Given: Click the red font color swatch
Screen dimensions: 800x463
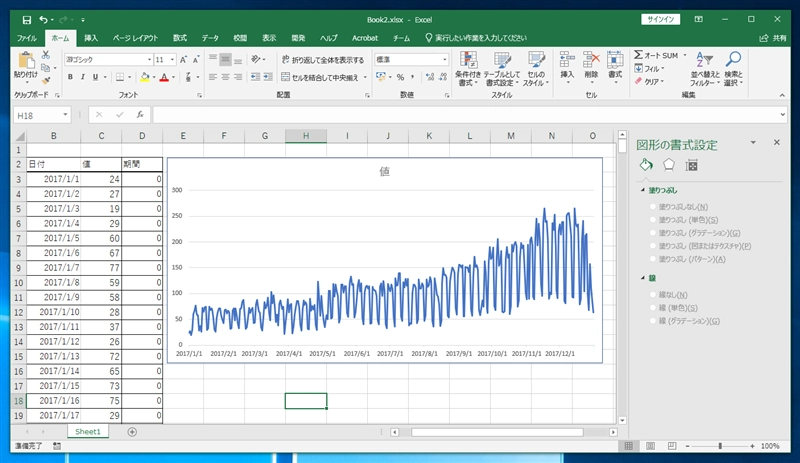Looking at the screenshot, I should [164, 77].
